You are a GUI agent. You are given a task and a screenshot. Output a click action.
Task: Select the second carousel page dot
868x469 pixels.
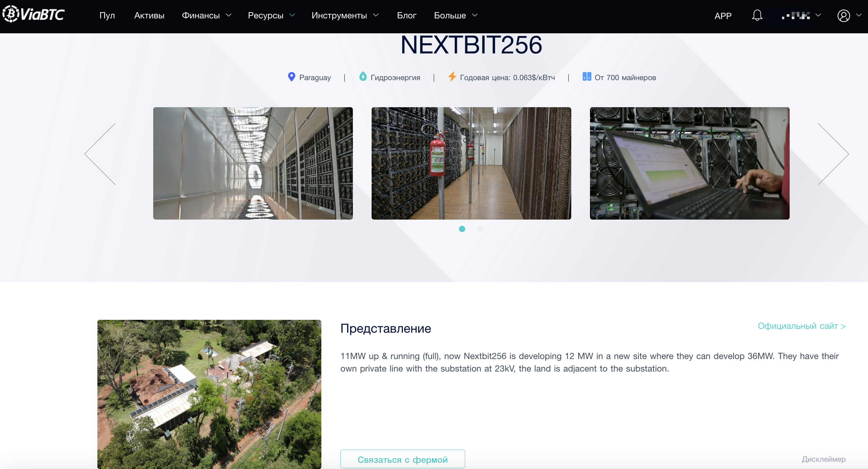(x=481, y=229)
